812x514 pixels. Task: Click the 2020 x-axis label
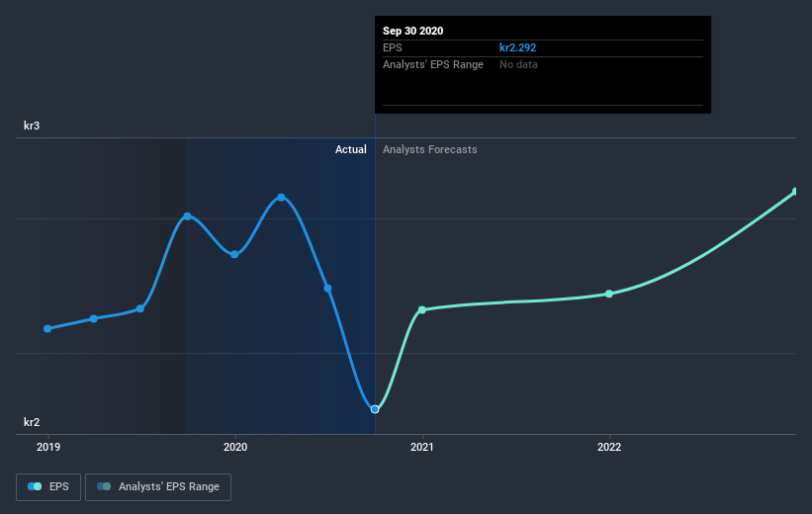(x=235, y=447)
